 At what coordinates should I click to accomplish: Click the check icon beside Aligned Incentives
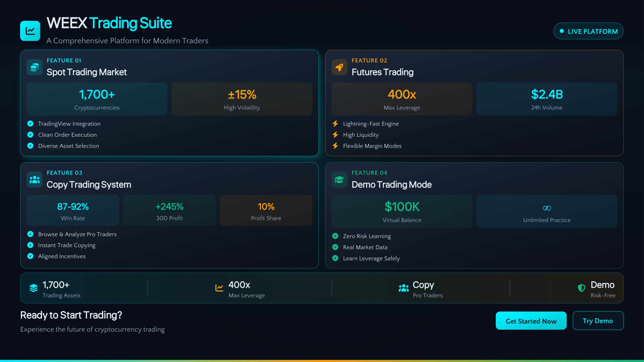(30, 256)
